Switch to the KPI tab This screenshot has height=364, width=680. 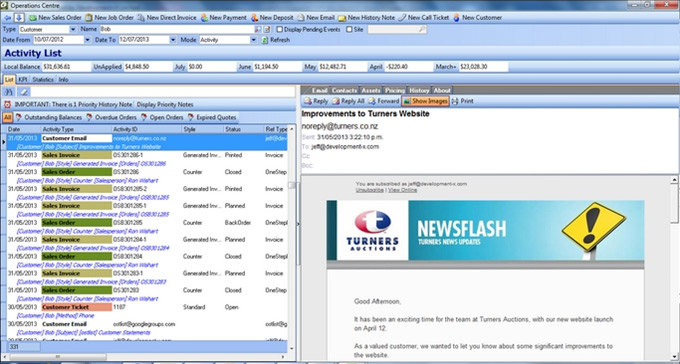[23, 80]
